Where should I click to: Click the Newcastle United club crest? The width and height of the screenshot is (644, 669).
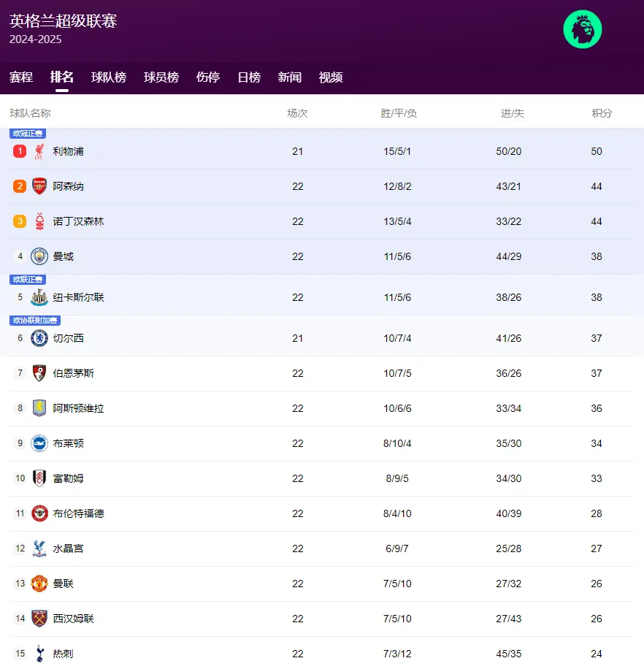pyautogui.click(x=39, y=297)
